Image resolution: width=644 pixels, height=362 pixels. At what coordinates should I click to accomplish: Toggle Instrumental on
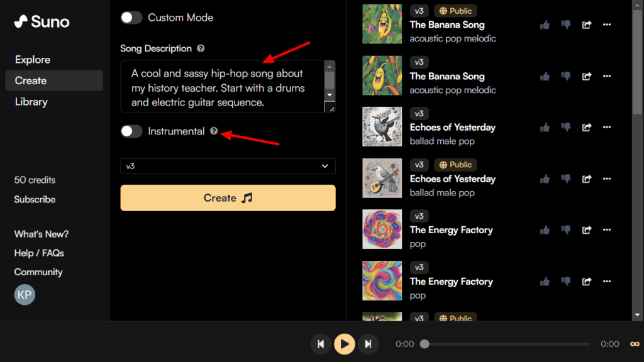click(131, 132)
